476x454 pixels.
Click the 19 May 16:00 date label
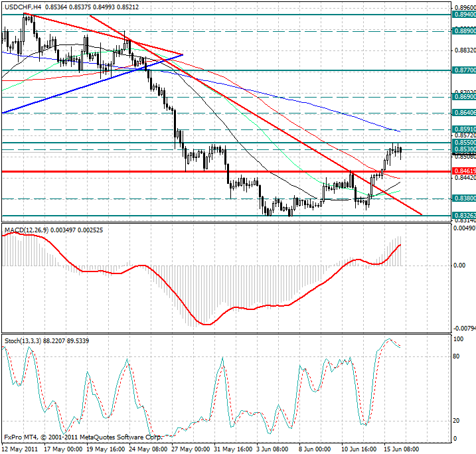106,449
